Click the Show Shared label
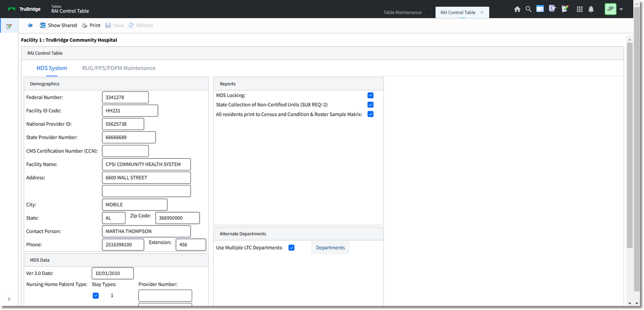This screenshot has width=644, height=310. pyautogui.click(x=63, y=25)
